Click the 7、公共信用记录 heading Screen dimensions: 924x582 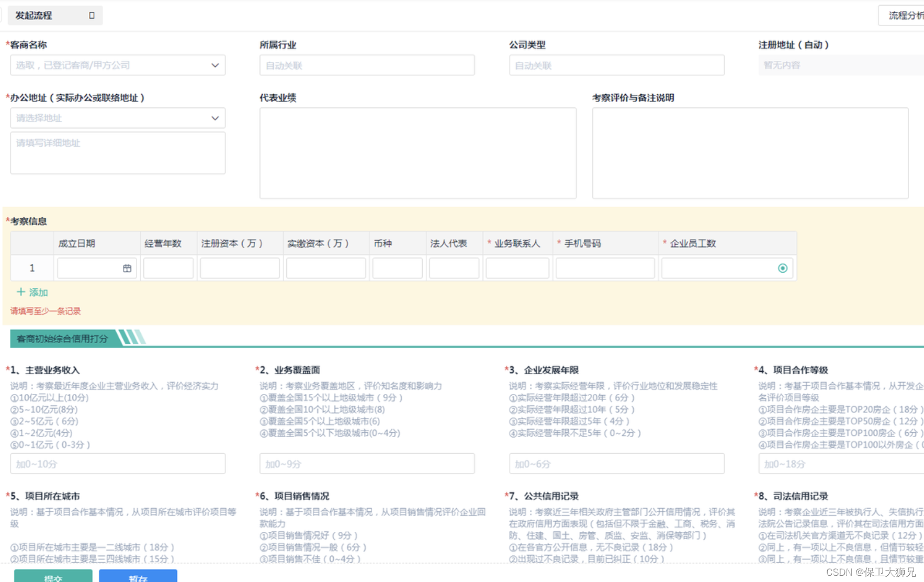coord(544,496)
